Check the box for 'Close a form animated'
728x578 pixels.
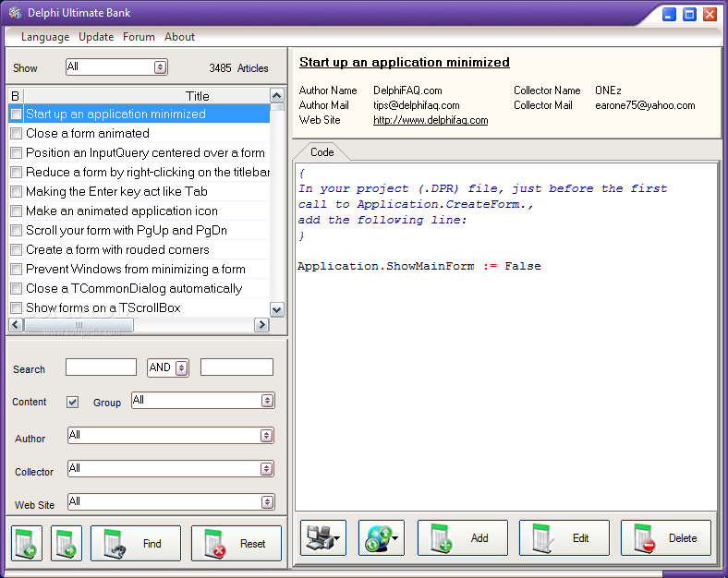tap(17, 134)
